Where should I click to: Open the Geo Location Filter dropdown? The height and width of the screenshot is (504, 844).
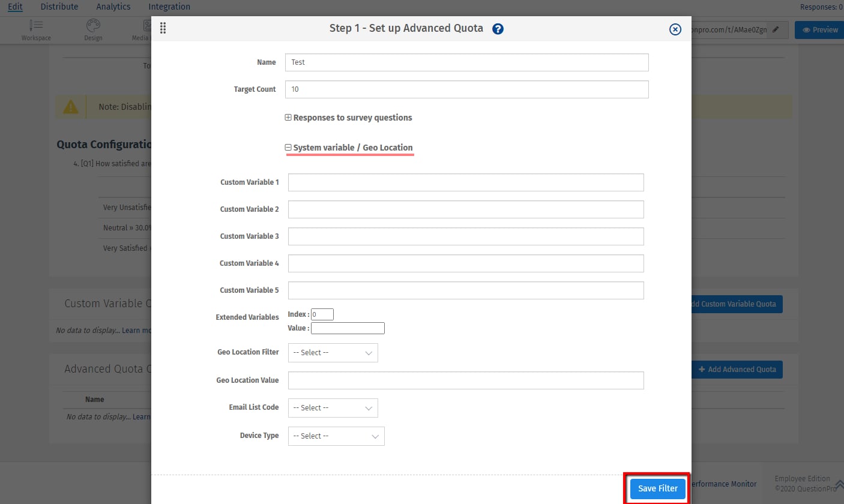coord(333,353)
